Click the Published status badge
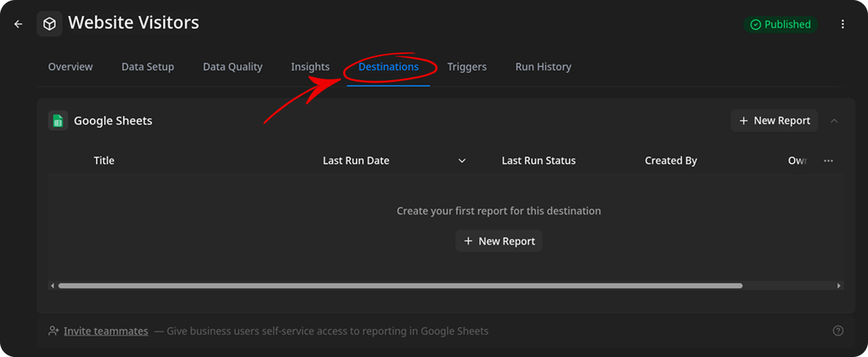The height and width of the screenshot is (357, 868). pyautogui.click(x=781, y=24)
